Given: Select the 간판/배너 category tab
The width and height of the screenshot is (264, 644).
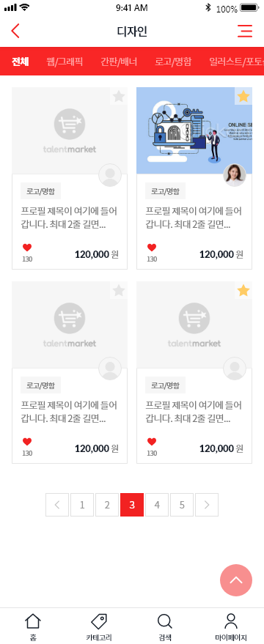Looking at the screenshot, I should tap(119, 62).
